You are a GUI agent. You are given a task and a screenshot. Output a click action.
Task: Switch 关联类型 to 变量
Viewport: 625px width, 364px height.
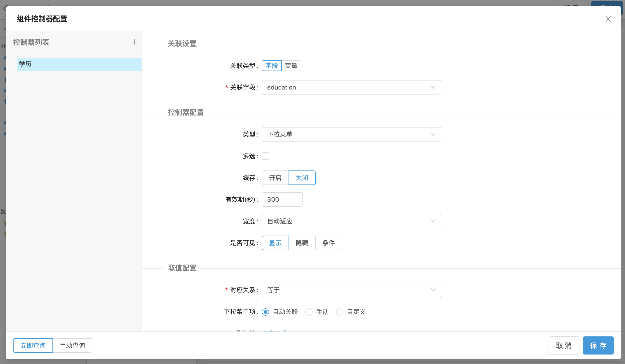pyautogui.click(x=291, y=66)
